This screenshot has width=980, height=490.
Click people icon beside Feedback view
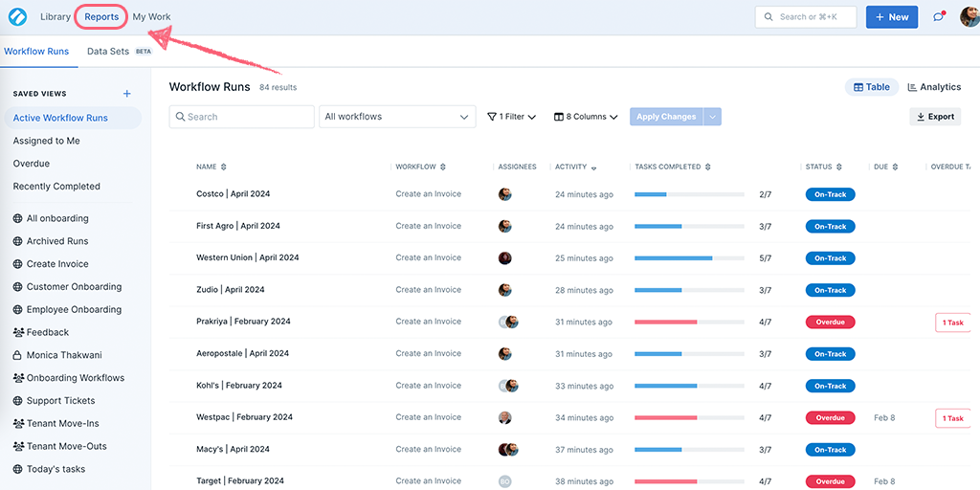click(x=18, y=332)
